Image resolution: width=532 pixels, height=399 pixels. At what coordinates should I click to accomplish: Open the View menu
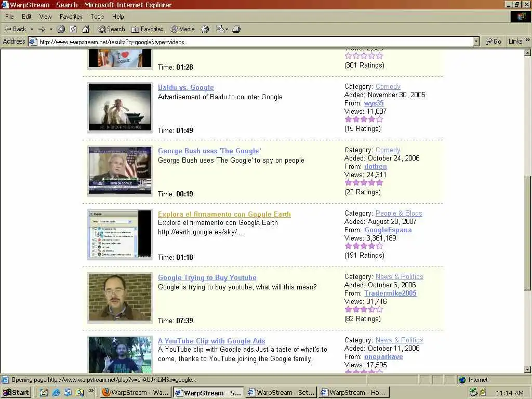pyautogui.click(x=45, y=17)
